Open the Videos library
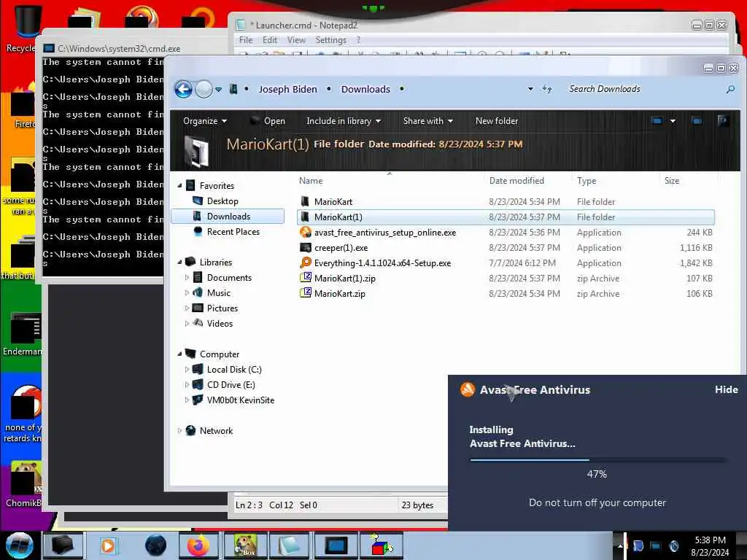This screenshot has height=560, width=747. coord(220,323)
